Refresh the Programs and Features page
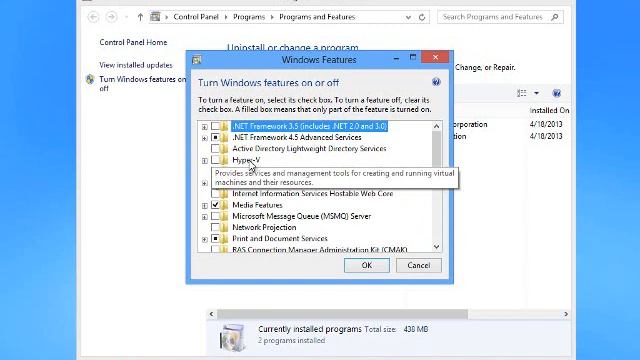This screenshot has height=360, width=640. point(422,17)
